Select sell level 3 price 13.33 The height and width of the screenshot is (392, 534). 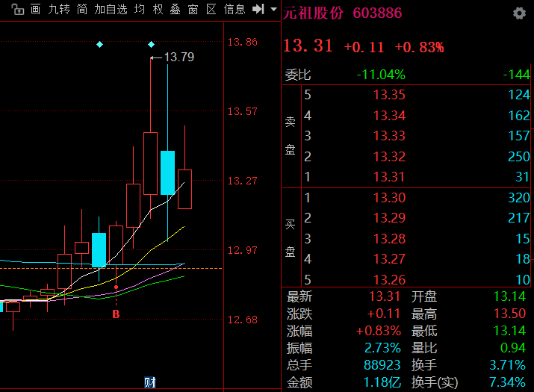coord(389,136)
